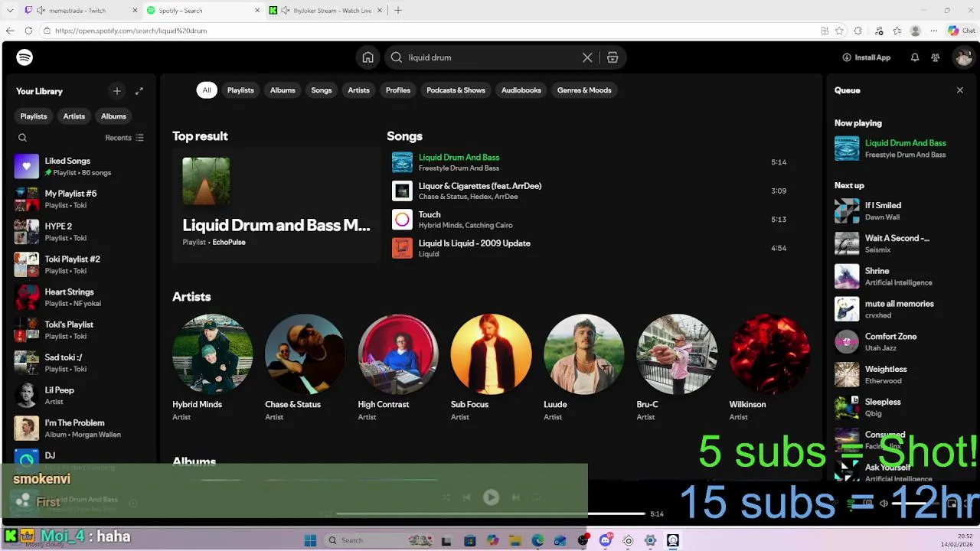Open Bru-C artist card

tap(677, 367)
